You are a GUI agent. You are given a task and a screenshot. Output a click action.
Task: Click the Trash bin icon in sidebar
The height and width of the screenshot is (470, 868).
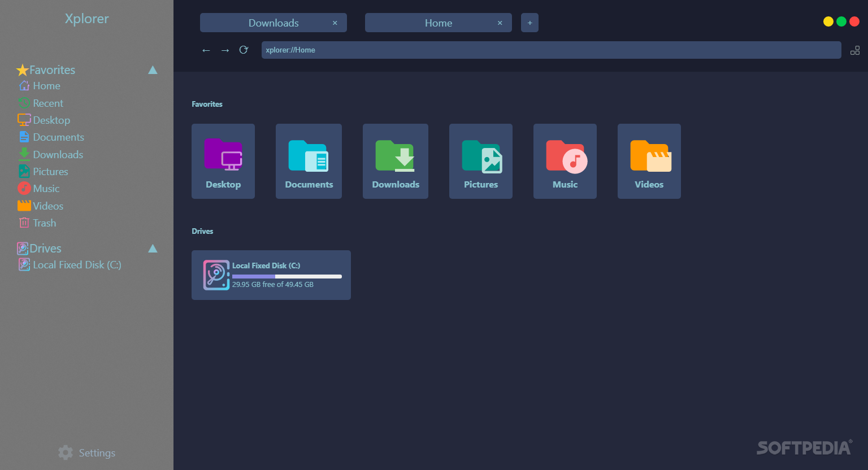(24, 223)
